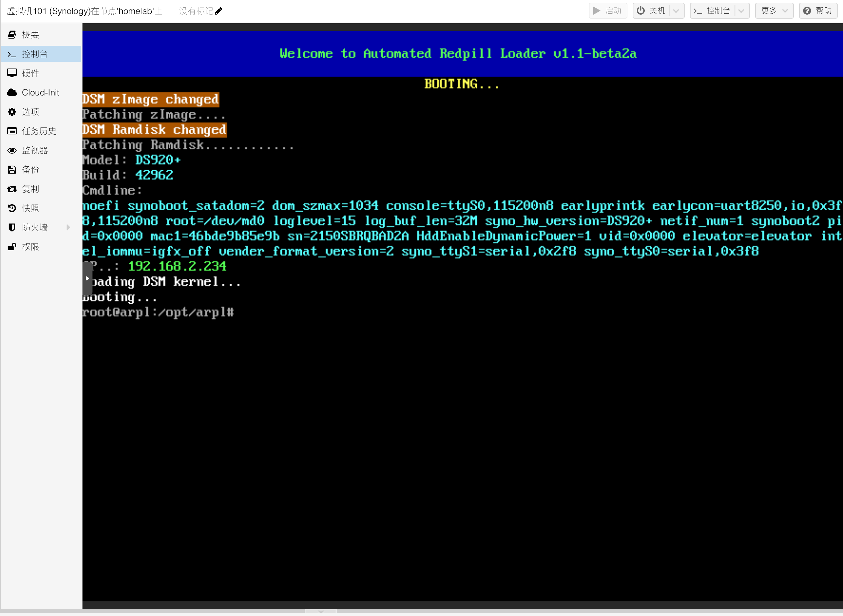The image size is (843, 616).
Task: Expand the 防火墙 submenu arrow
Action: click(x=68, y=228)
